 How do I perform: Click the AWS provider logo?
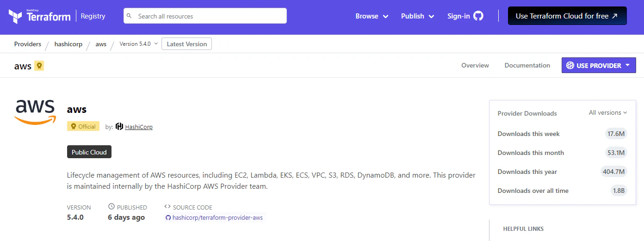click(x=35, y=112)
